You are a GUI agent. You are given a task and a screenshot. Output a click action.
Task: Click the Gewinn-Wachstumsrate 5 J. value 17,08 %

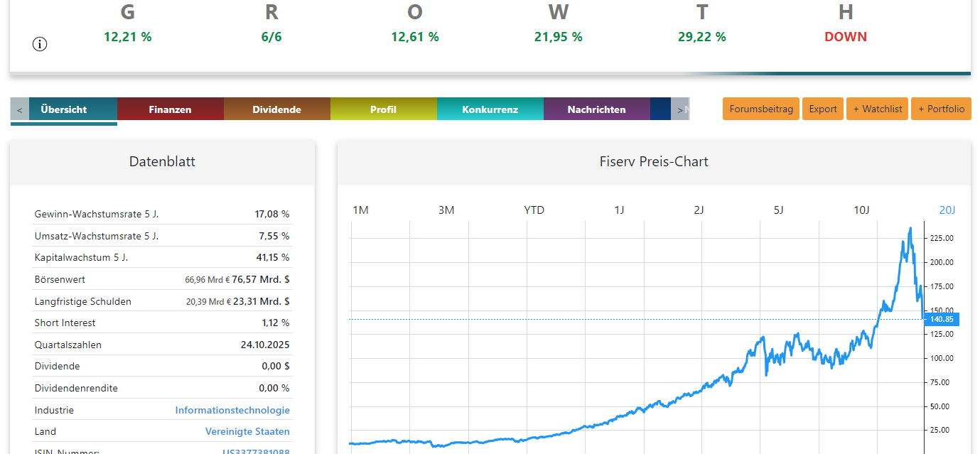pos(272,214)
